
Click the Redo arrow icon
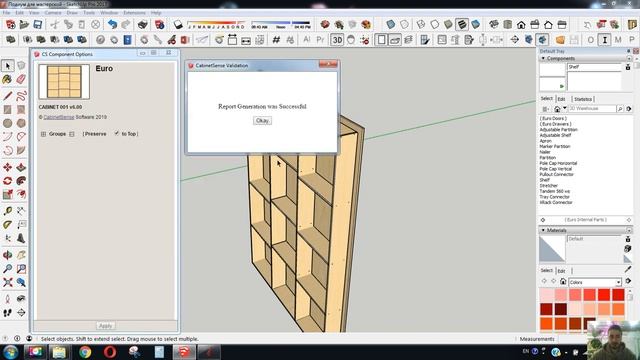pos(126,24)
